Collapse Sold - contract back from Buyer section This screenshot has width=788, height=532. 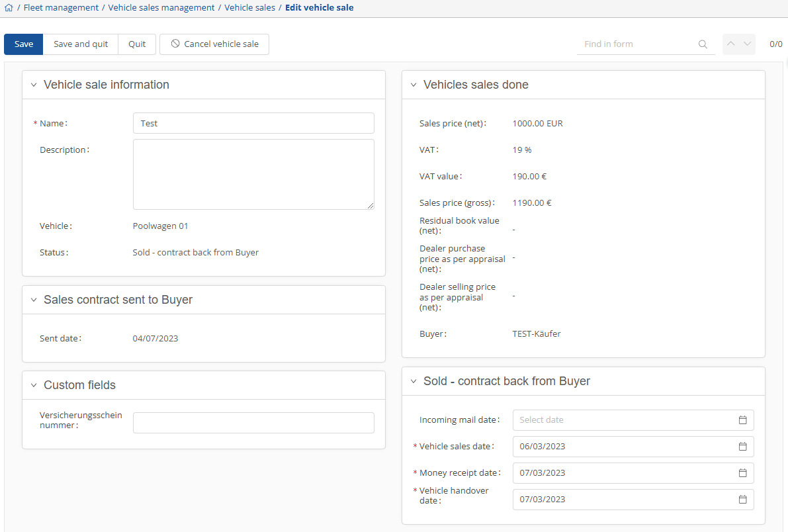click(x=414, y=382)
